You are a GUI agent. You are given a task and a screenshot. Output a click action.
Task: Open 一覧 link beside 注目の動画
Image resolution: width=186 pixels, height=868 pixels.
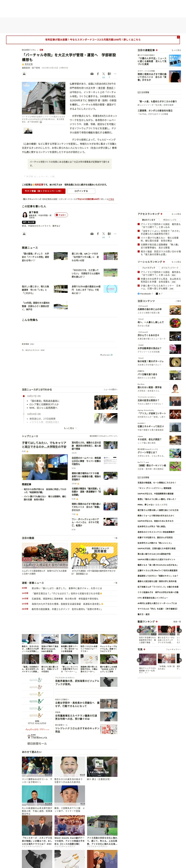(115, 538)
